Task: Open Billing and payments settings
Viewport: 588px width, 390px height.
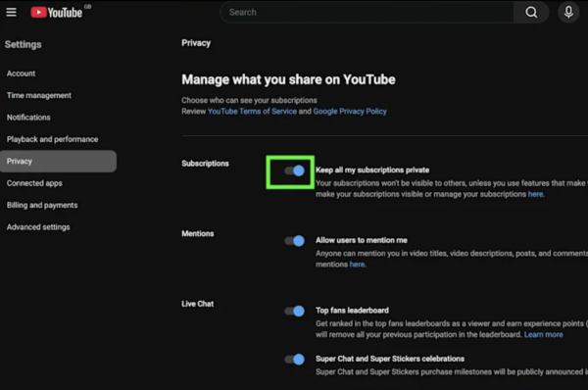Action: coord(42,205)
